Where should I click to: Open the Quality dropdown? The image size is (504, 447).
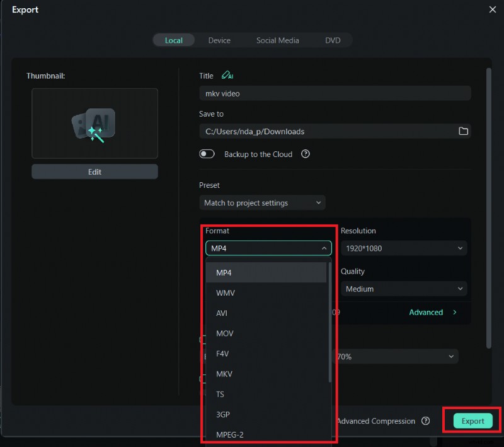[404, 288]
